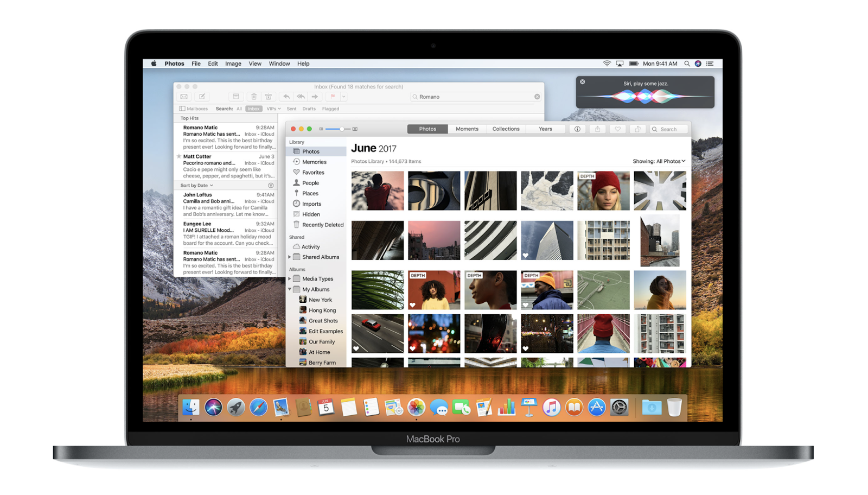Image resolution: width=868 pixels, height=495 pixels.
Task: Open Launchpad rocket icon in the Dock
Action: tap(235, 407)
